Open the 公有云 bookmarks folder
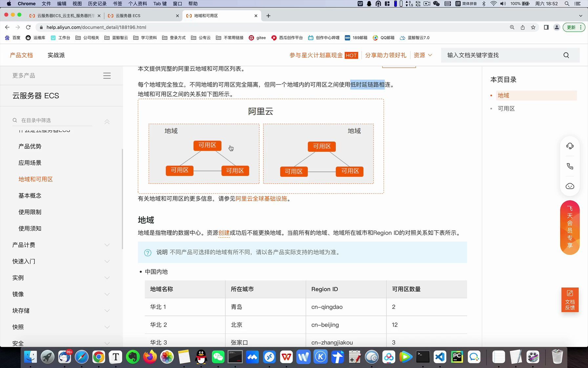This screenshot has width=588, height=368. coord(201,38)
